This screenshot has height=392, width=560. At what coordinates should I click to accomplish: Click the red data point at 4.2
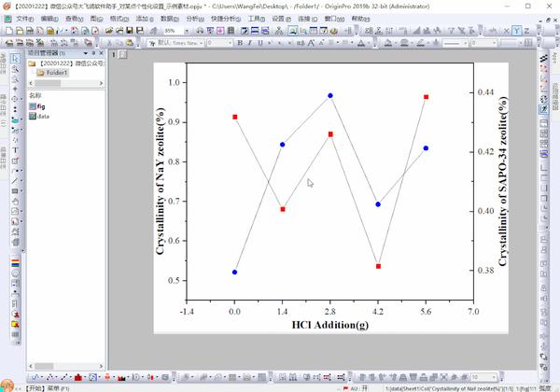379,266
